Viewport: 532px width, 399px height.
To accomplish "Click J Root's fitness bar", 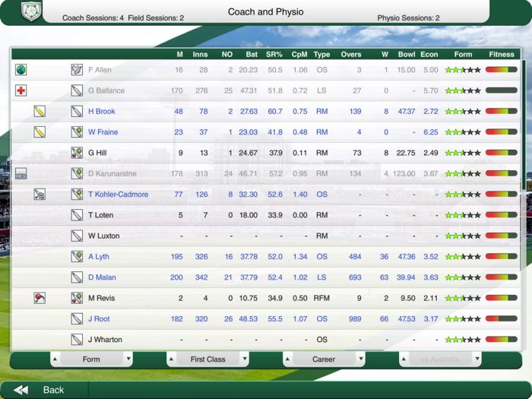I will point(502,318).
